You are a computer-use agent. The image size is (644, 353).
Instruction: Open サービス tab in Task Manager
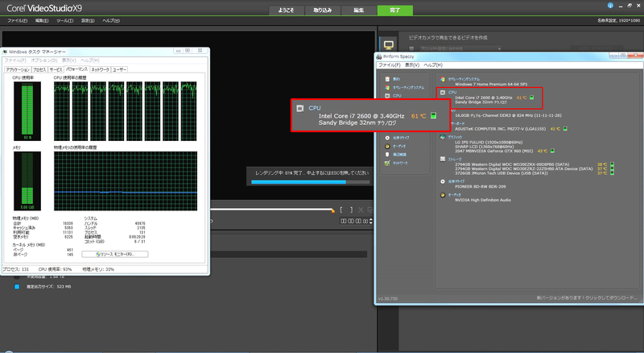coord(56,69)
